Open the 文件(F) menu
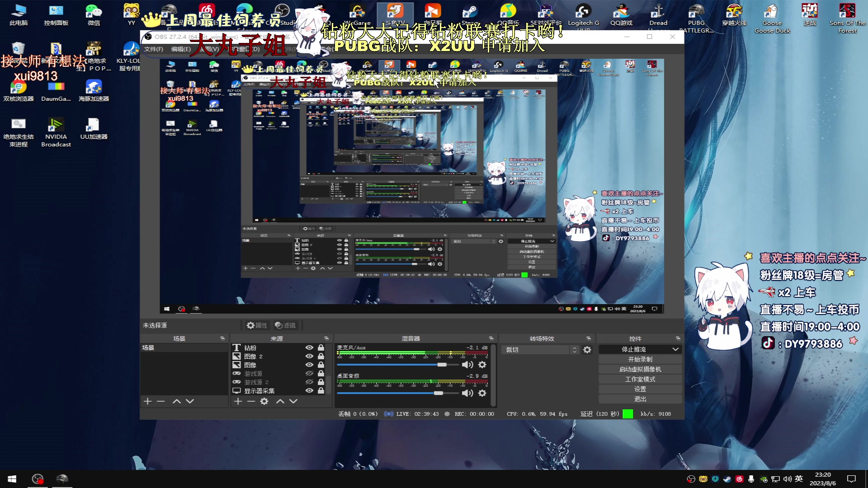 [154, 49]
